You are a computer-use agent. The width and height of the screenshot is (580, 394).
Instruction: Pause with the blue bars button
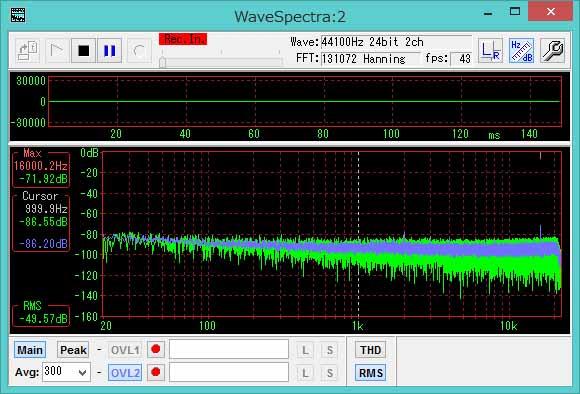[x=109, y=51]
